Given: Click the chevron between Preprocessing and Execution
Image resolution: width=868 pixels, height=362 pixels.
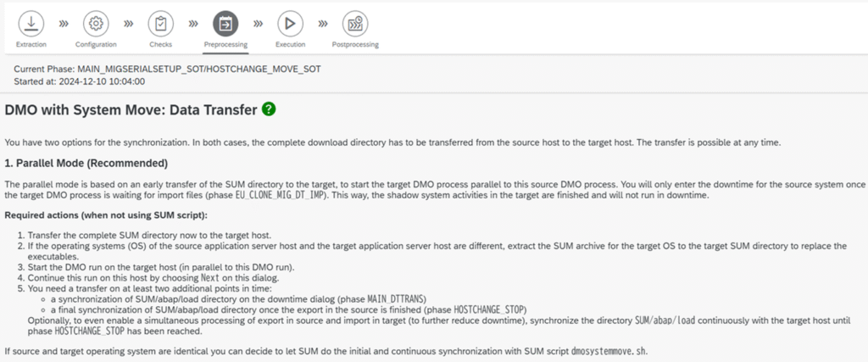Looking at the screenshot, I should [x=258, y=24].
